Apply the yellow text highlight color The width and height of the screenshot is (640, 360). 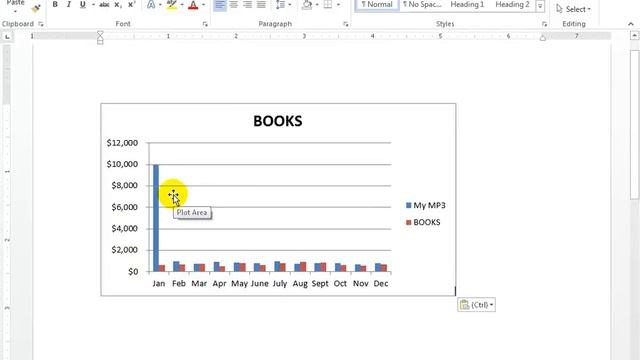(x=172, y=5)
